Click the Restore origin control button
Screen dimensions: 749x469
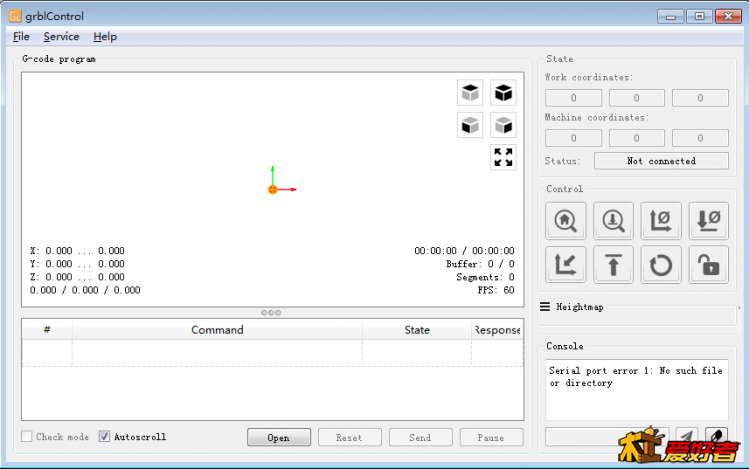coord(566,265)
